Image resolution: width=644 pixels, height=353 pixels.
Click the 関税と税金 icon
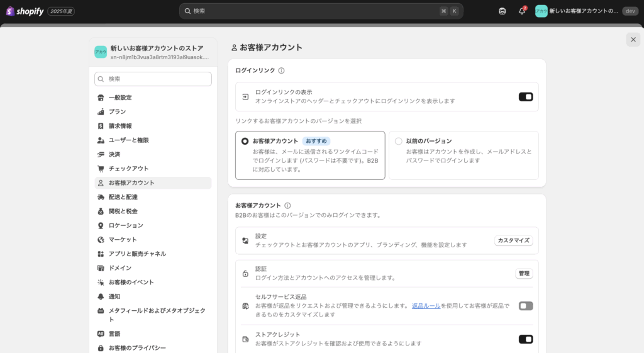101,211
